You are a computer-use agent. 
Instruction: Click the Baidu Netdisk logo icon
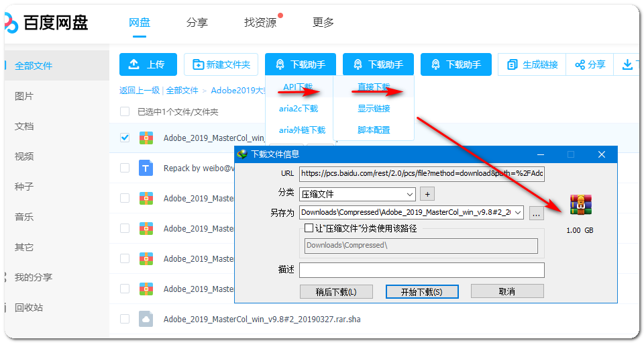click(x=11, y=23)
